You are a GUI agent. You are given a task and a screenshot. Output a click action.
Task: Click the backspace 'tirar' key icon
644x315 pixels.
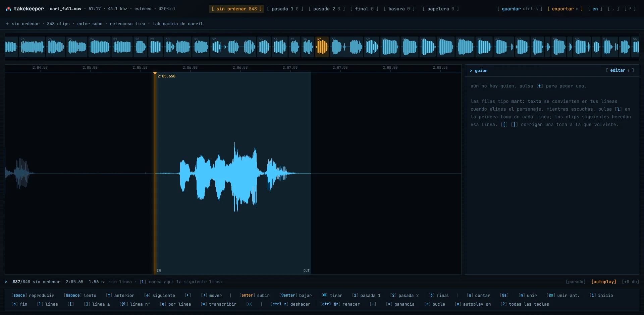[x=324, y=295]
